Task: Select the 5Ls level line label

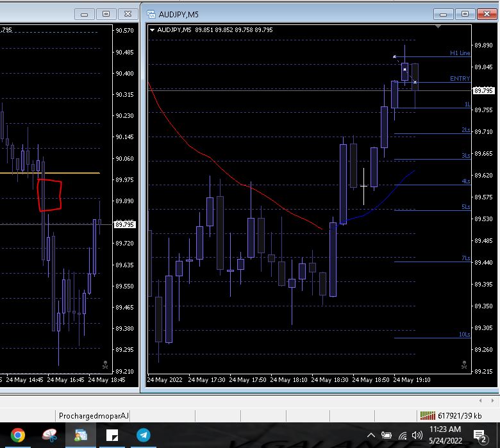Action: [x=466, y=206]
